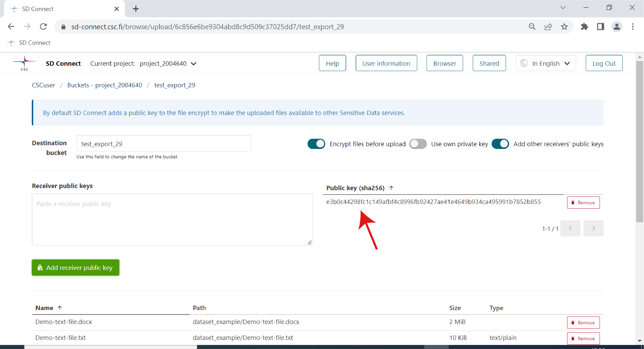Click the CSCuser breadcrumb
The width and height of the screenshot is (644, 349).
(43, 85)
